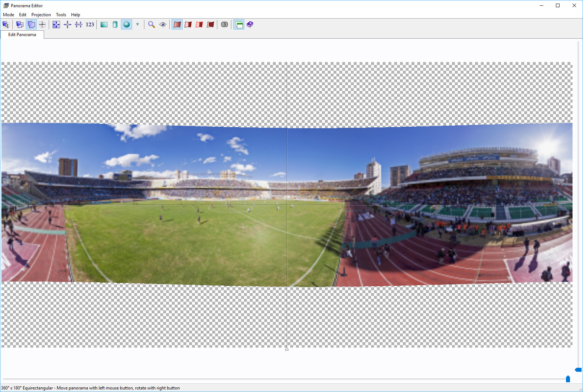The image size is (583, 392).
Task: Click the straighten panorama icon
Action: pyautogui.click(x=79, y=25)
